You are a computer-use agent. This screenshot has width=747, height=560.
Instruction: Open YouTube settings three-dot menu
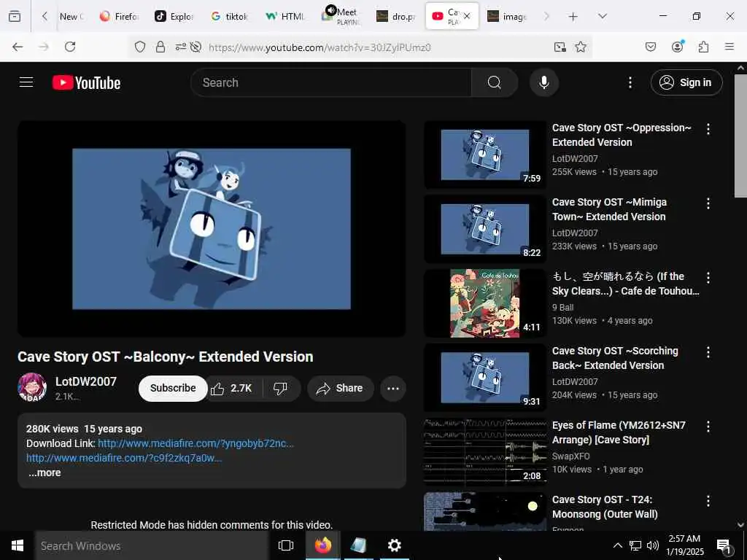(630, 82)
